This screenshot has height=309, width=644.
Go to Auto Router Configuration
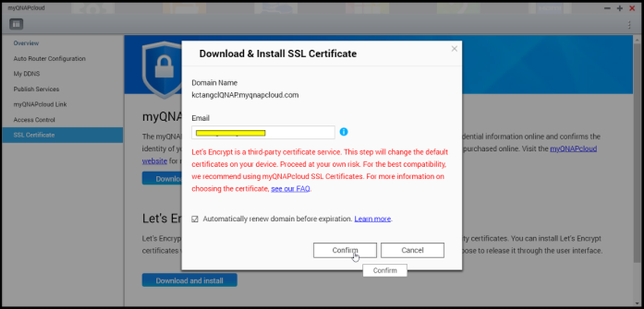click(49, 59)
